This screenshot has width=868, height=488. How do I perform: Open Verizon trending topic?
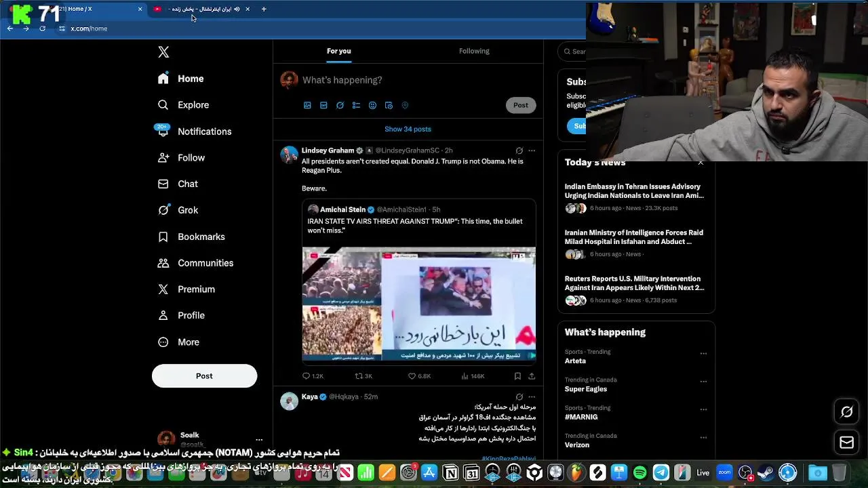pos(577,445)
